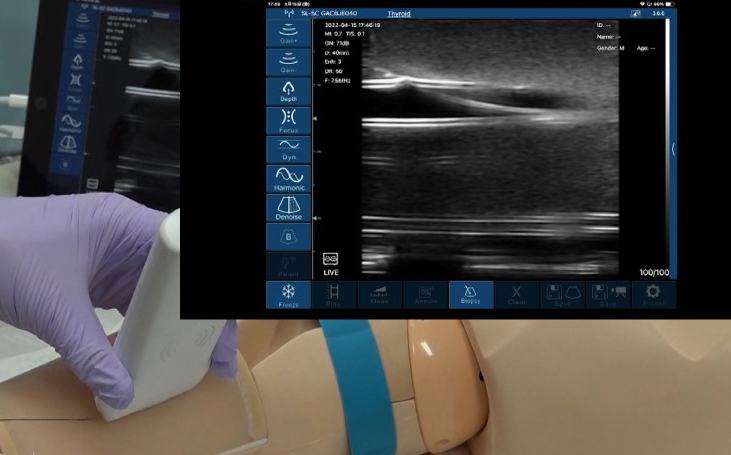Open the Preset settings gear
The height and width of the screenshot is (455, 731).
click(654, 295)
